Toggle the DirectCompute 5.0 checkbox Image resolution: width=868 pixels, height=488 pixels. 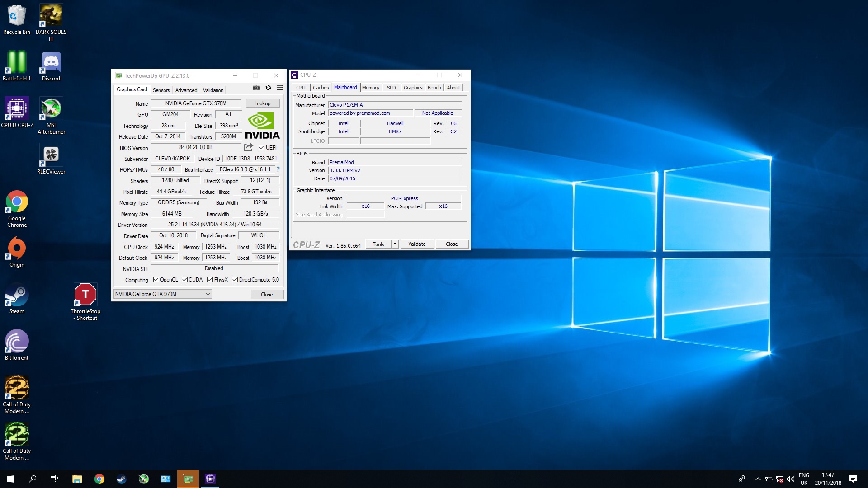click(x=235, y=280)
